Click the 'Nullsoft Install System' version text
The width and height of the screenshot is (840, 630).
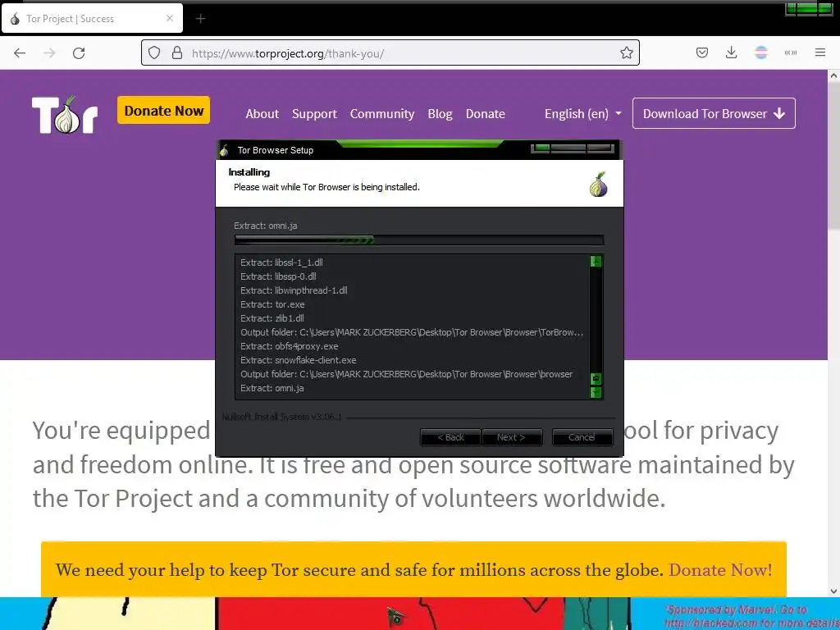point(282,417)
